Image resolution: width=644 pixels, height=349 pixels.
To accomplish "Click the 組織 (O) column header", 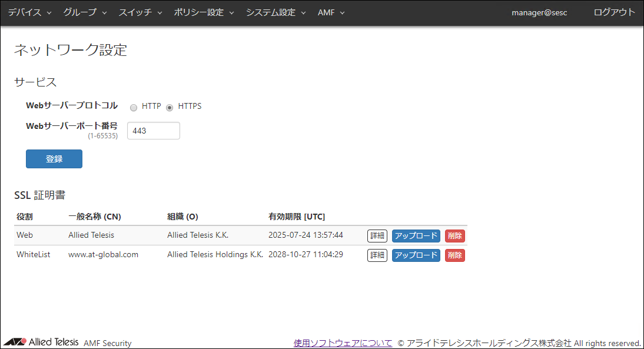I will tap(182, 217).
